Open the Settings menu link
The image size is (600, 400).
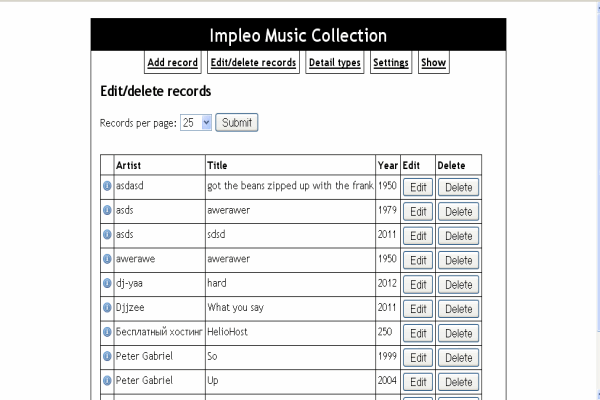(x=390, y=63)
